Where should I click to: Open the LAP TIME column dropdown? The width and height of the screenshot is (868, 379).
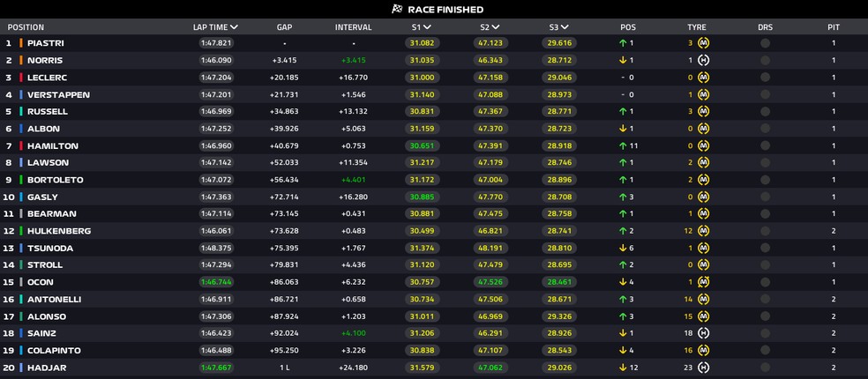(234, 27)
